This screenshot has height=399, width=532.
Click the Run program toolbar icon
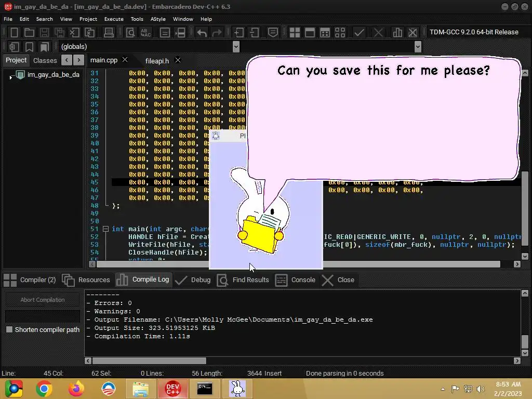[x=310, y=33]
